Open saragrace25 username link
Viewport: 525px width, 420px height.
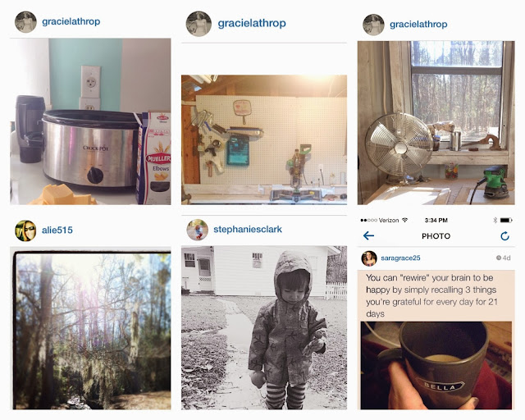coord(400,258)
